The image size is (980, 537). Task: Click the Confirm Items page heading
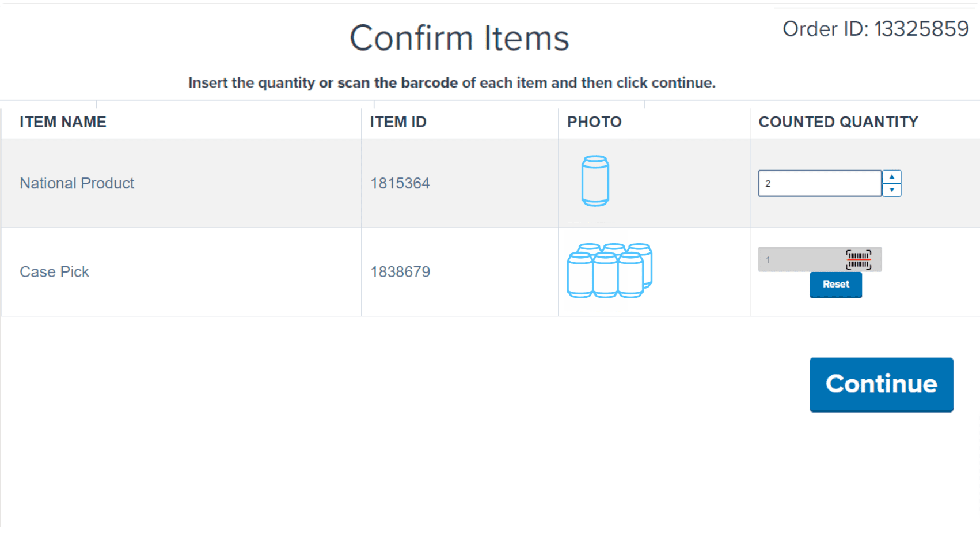[459, 38]
